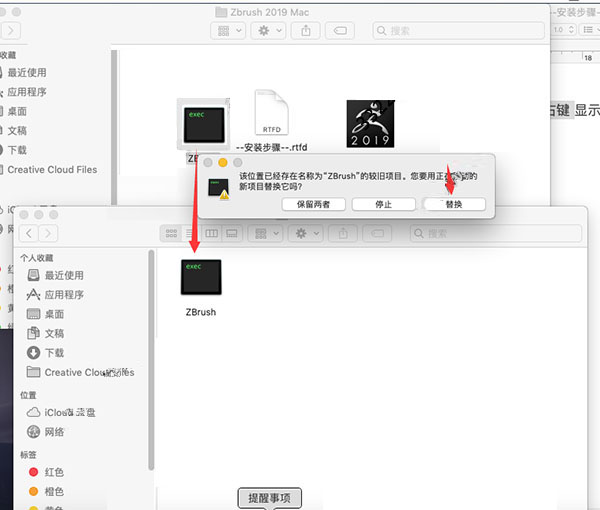Open gear action menu in lower Finder
Screen dimensions: 600x510
303,233
